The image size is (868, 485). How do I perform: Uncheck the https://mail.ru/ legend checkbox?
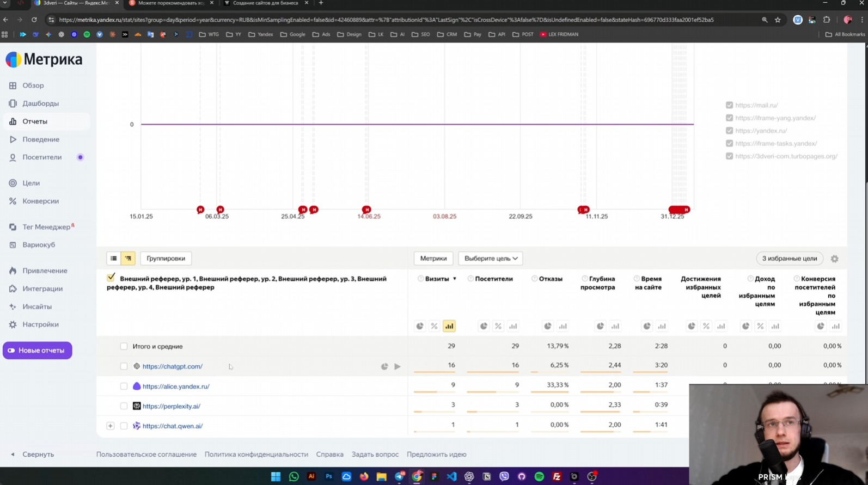tap(729, 105)
